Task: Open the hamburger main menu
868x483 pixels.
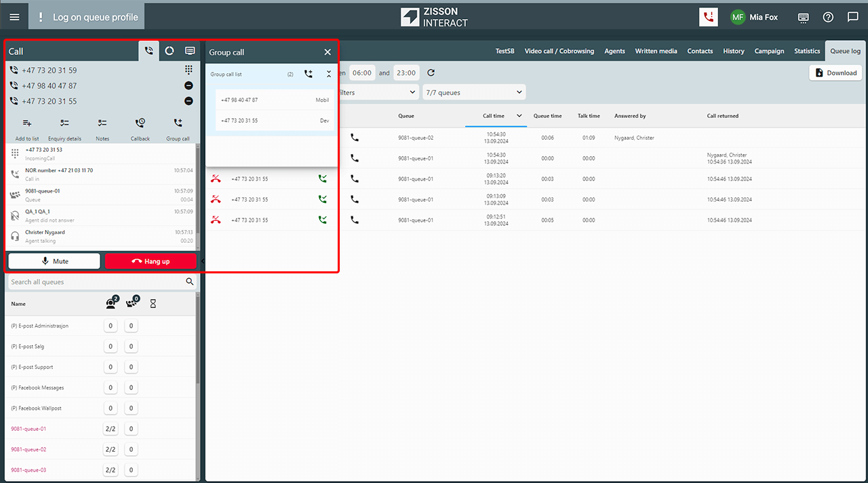Action: 14,17
